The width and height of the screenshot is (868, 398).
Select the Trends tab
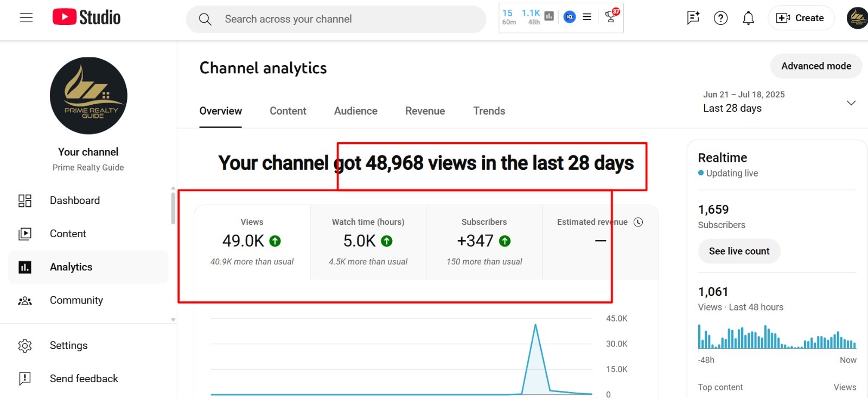point(489,111)
